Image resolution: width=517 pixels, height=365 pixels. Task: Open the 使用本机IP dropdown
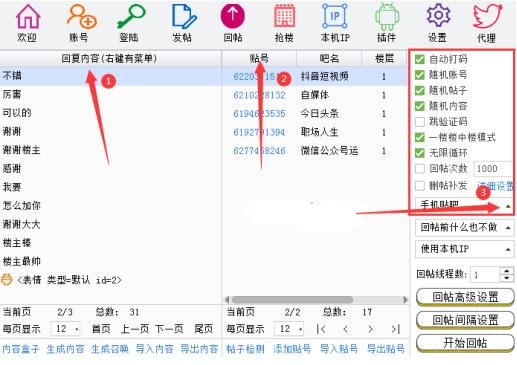pos(464,249)
